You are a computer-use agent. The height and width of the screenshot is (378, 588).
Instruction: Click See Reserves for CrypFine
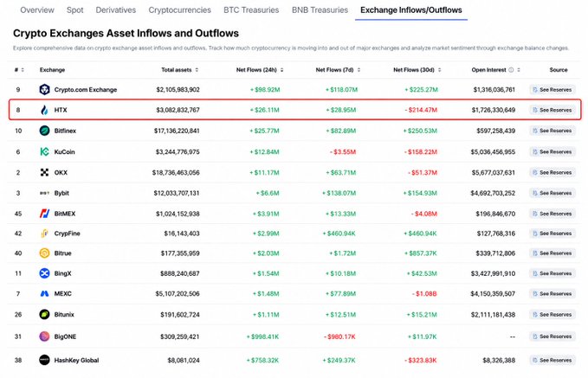coord(552,234)
